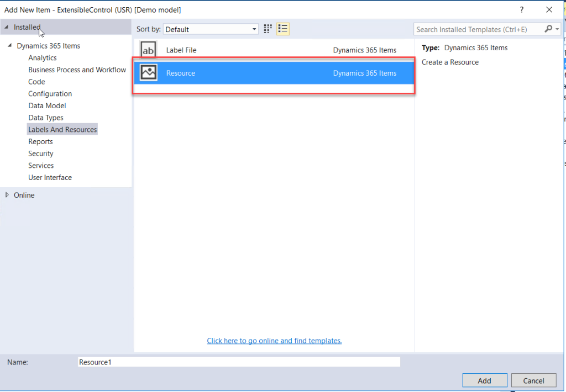
Task: Expand the Online section arrow
Action: click(7, 195)
